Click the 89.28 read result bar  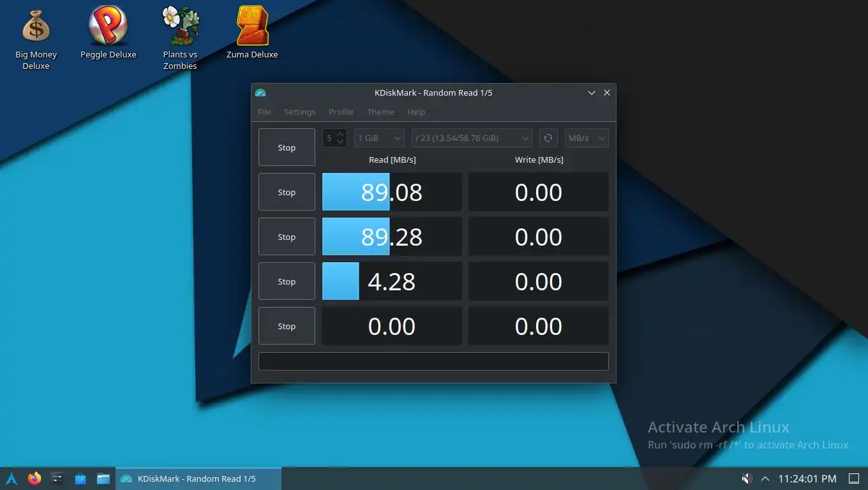(x=392, y=237)
